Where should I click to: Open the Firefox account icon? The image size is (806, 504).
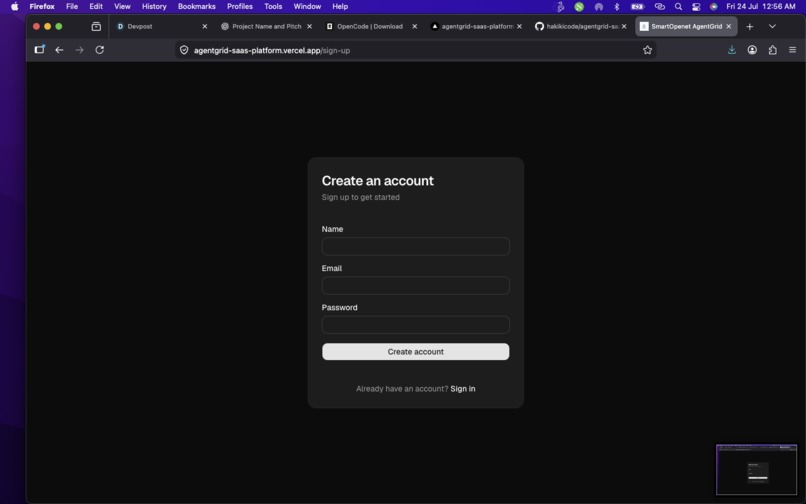752,50
